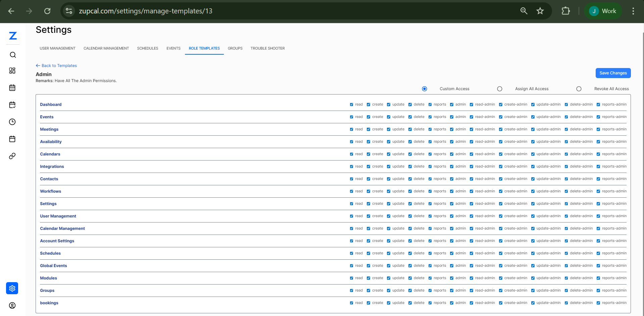Click the calendar-with-check icon in the sidebar

point(12,105)
